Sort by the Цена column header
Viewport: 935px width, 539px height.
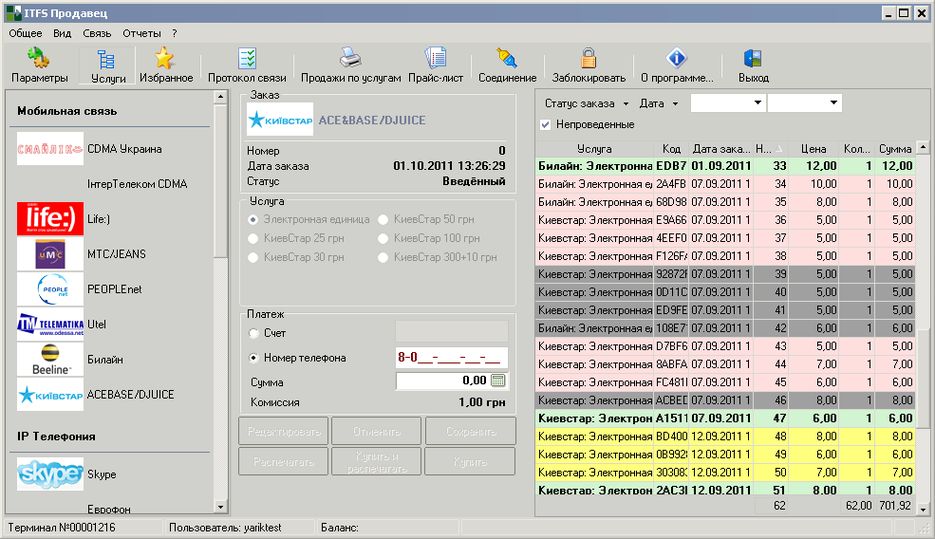pyautogui.click(x=813, y=148)
